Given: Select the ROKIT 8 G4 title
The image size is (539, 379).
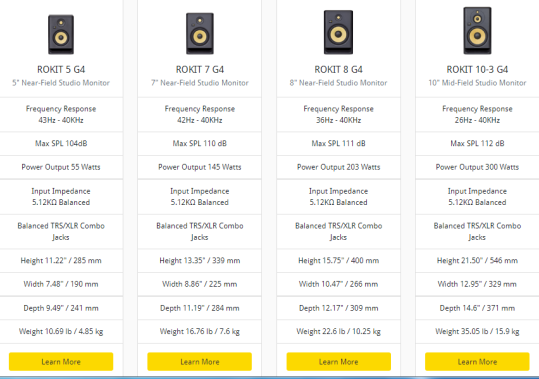Looking at the screenshot, I should 339,69.
